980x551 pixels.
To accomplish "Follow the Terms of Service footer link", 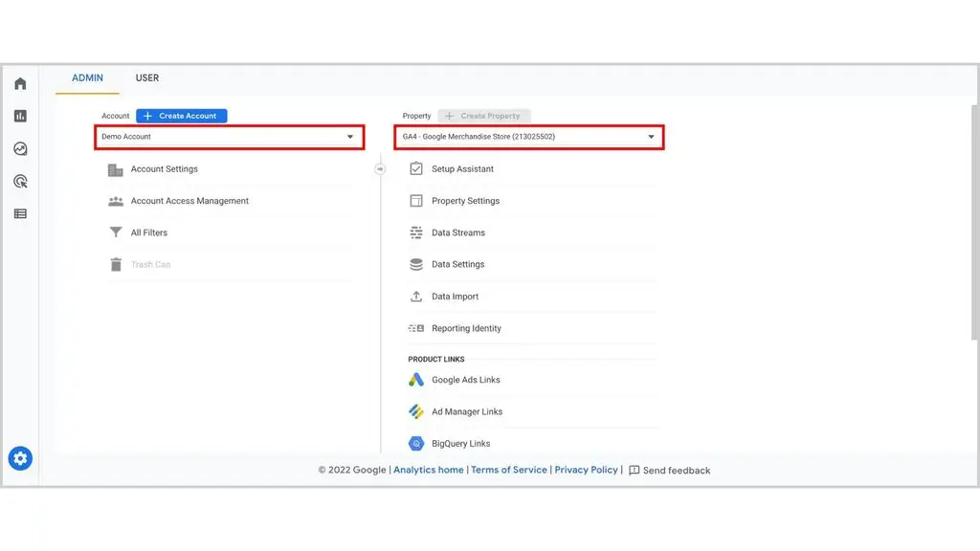I will tap(509, 470).
